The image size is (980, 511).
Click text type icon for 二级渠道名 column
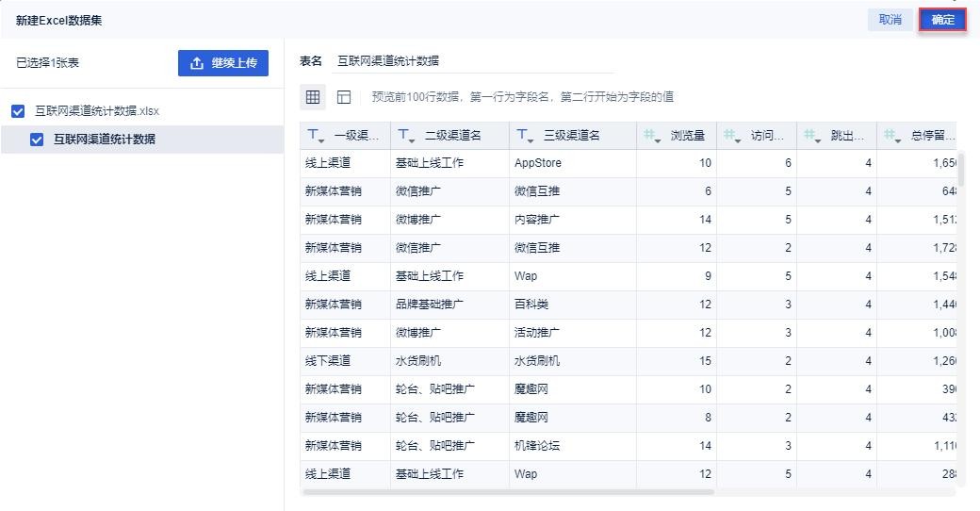pos(406,136)
